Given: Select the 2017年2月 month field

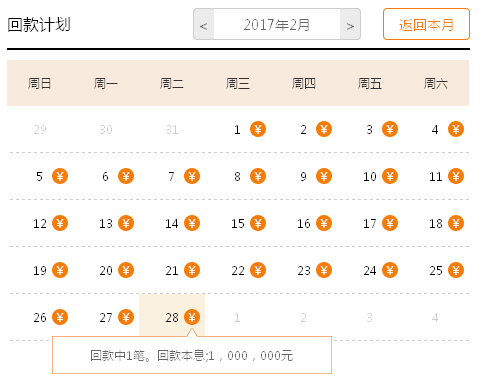Looking at the screenshot, I should (x=277, y=24).
